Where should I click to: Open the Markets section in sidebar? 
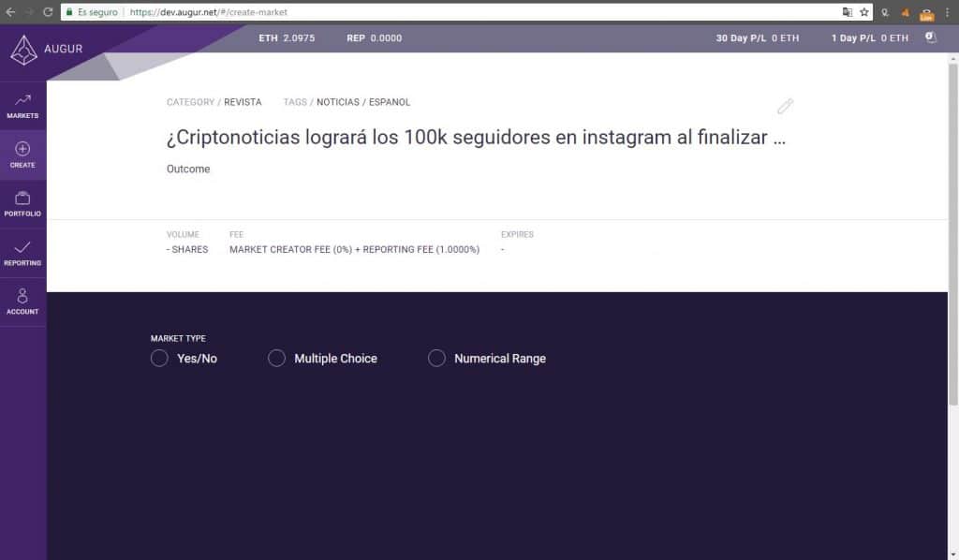(x=22, y=107)
